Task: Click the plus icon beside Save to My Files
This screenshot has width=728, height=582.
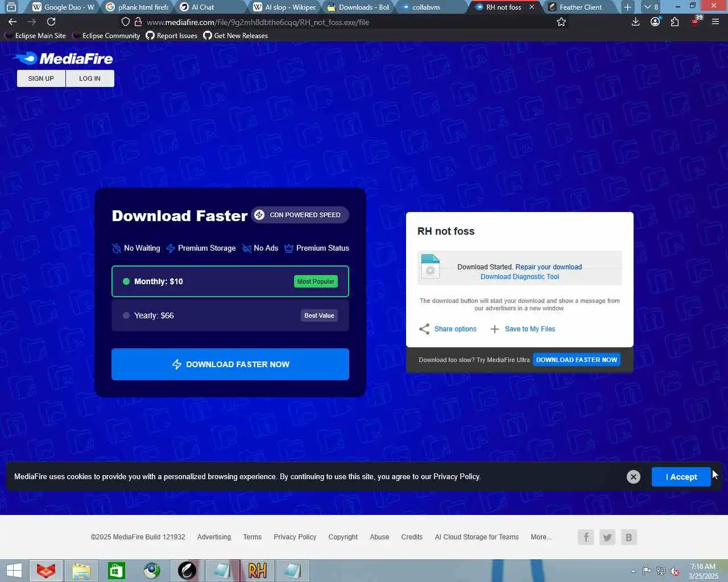Action: tap(495, 329)
